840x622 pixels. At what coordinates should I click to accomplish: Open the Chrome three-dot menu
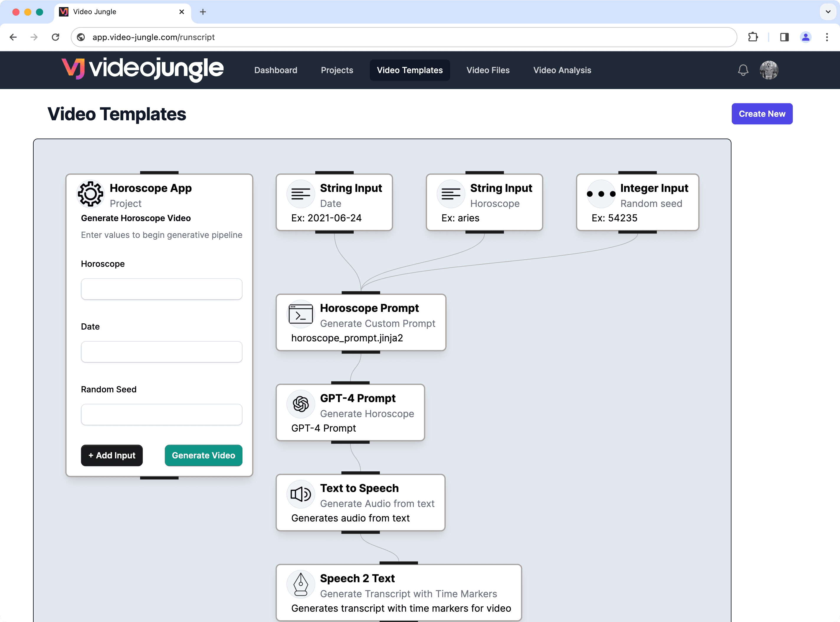pyautogui.click(x=827, y=37)
